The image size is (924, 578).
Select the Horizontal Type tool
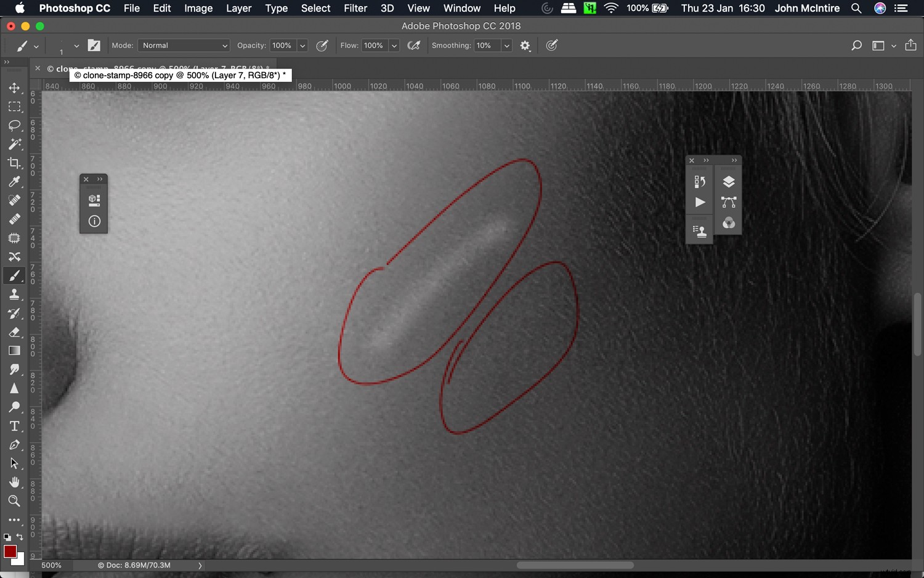pyautogui.click(x=14, y=426)
